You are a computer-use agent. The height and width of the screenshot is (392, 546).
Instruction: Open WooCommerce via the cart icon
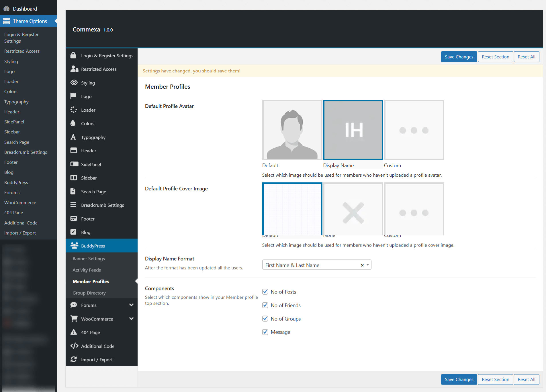coord(74,319)
